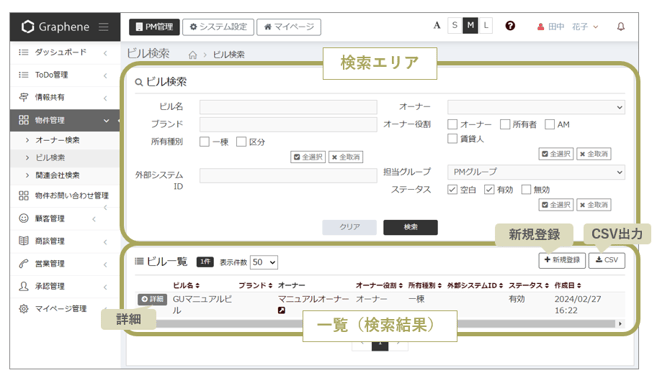Click the font size A icon
The height and width of the screenshot is (383, 670).
tap(436, 26)
